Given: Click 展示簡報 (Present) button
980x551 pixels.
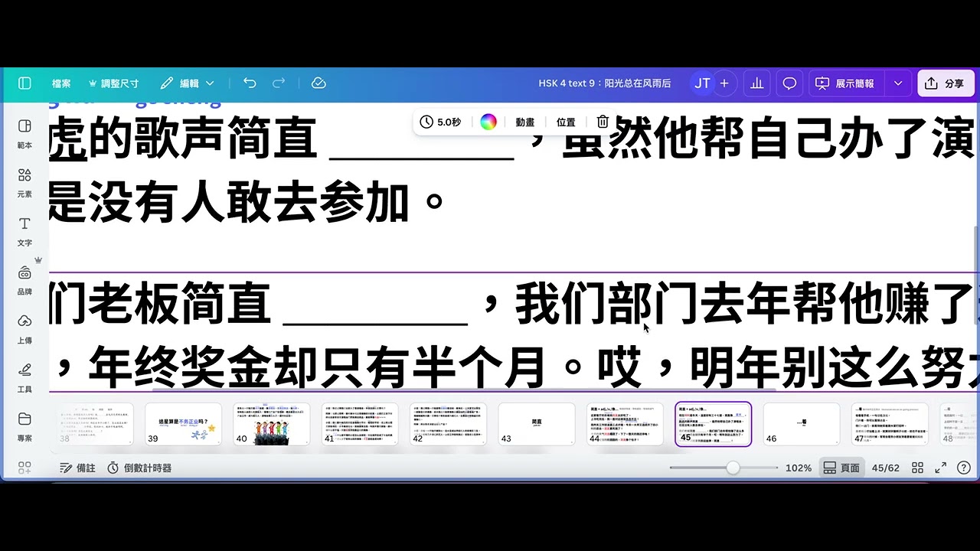Looking at the screenshot, I should point(846,83).
